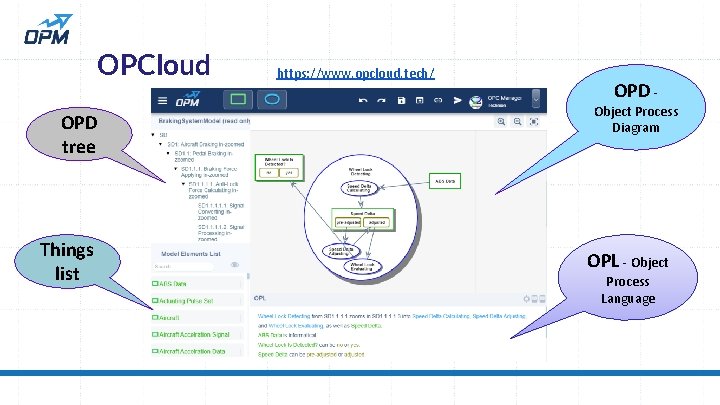The width and height of the screenshot is (720, 405).
Task: Select SD1: Aircraft Braking in-zoomed tree item
Action: [x=206, y=144]
